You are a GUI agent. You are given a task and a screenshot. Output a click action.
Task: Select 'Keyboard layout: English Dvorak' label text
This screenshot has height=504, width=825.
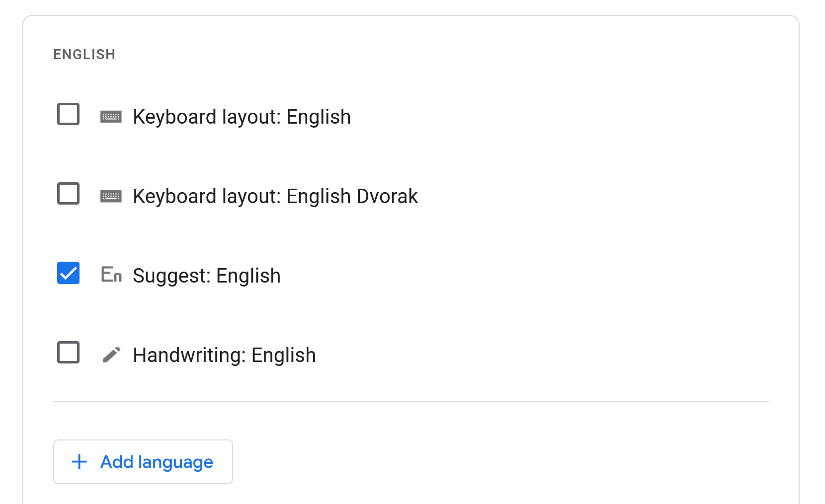coord(275,197)
